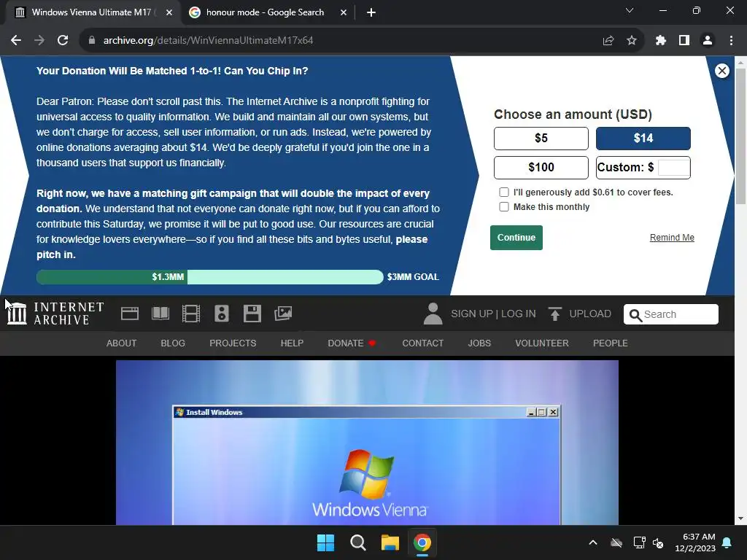Toggle the Chrome side panel icon

pyautogui.click(x=684, y=41)
